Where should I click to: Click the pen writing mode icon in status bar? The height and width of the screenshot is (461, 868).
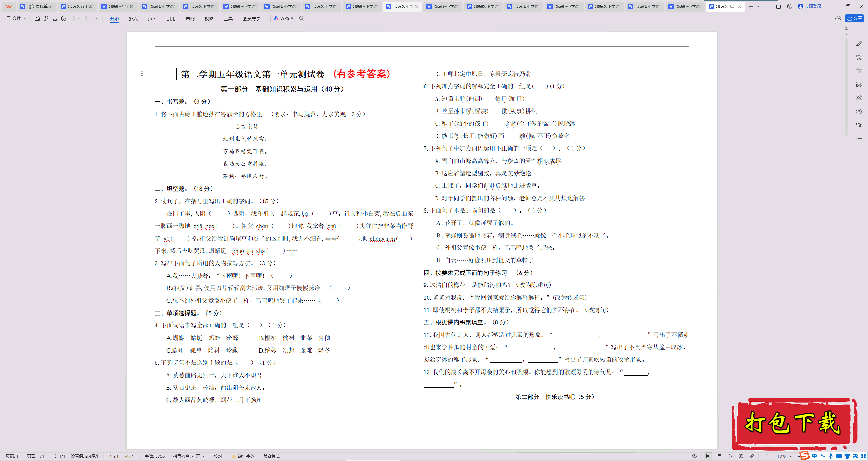(752, 456)
